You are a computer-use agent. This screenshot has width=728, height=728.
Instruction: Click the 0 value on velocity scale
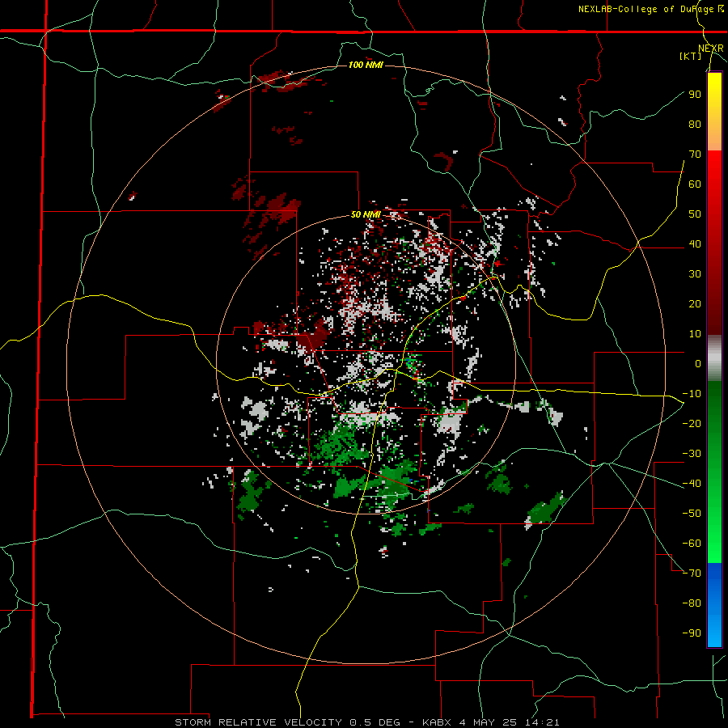point(698,363)
